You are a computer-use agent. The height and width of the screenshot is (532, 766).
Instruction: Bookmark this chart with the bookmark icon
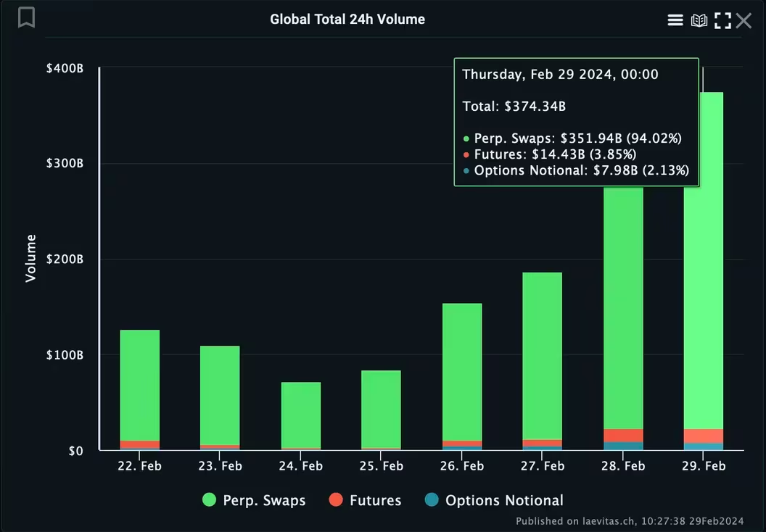[x=27, y=17]
